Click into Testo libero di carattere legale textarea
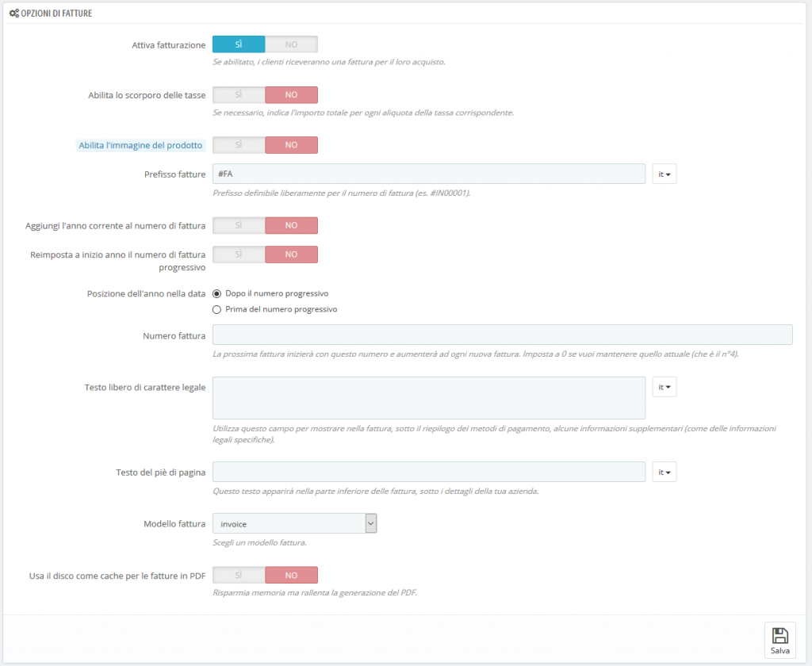812x666 pixels. tap(428, 397)
